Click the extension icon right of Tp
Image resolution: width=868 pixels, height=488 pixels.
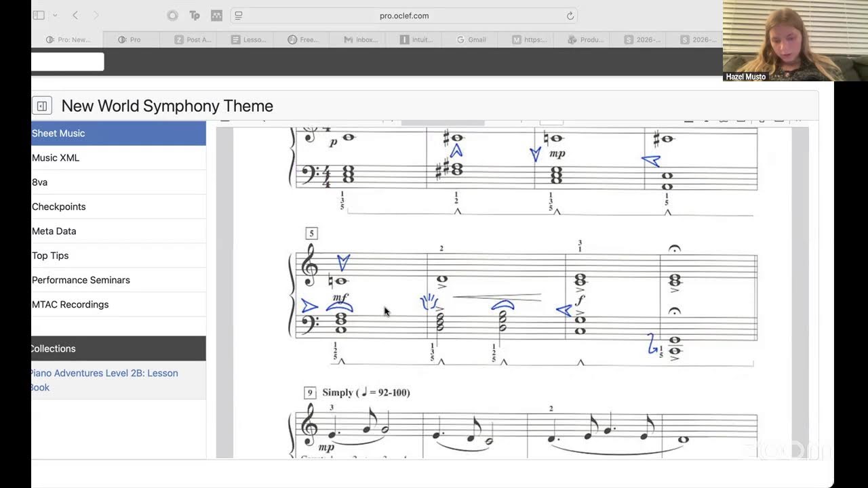point(216,15)
